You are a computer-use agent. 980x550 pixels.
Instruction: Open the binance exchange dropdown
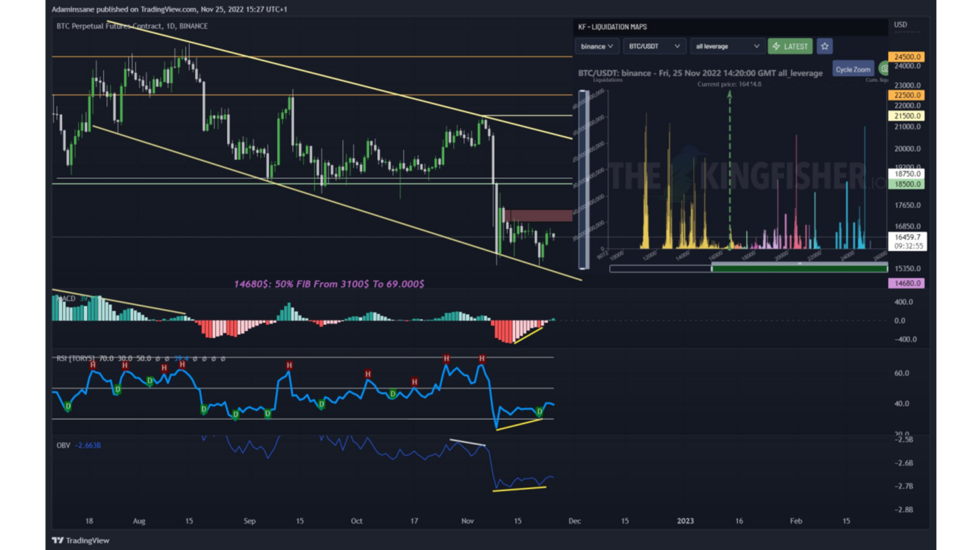596,47
